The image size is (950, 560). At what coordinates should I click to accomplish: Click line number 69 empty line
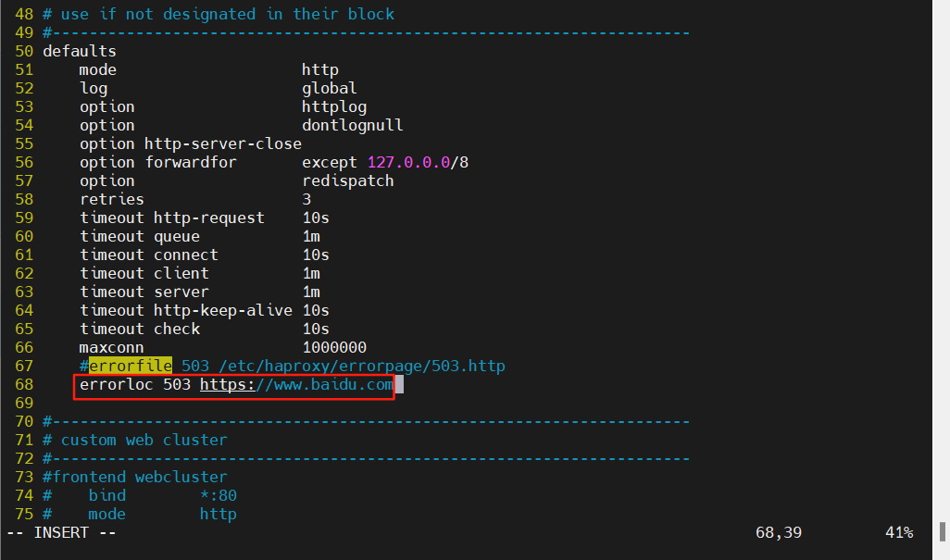(24, 404)
